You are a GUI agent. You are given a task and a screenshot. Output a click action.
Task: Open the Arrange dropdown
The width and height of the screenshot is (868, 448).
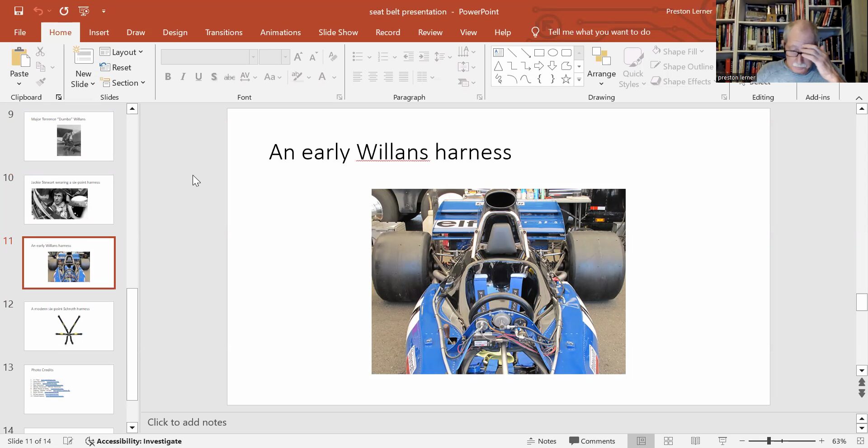(601, 74)
